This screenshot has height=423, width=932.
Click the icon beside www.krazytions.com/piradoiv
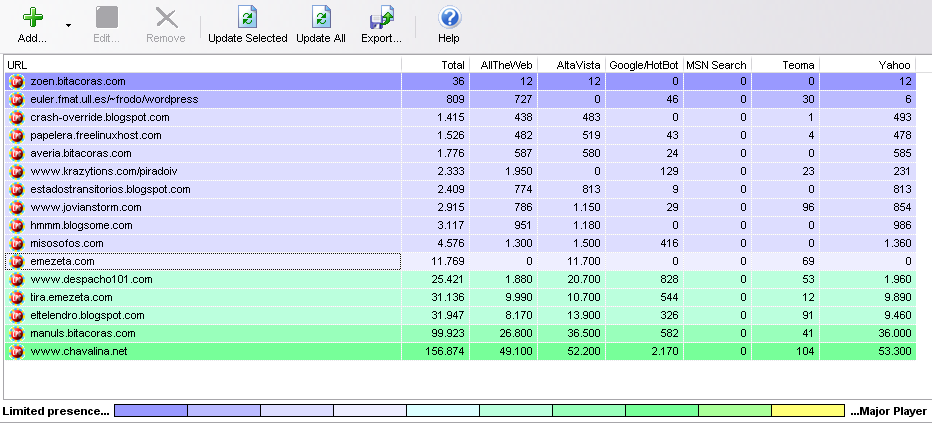point(17,172)
